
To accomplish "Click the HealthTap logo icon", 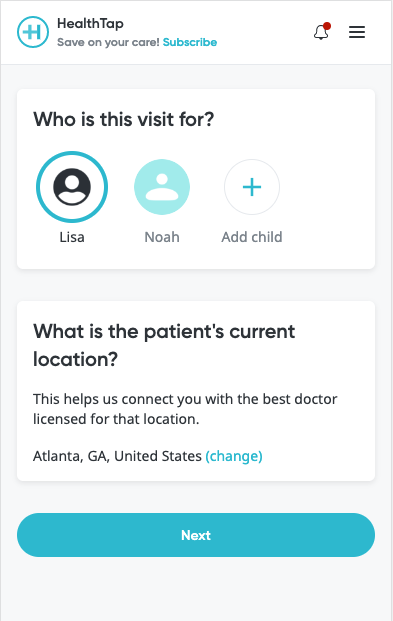I will [x=33, y=32].
